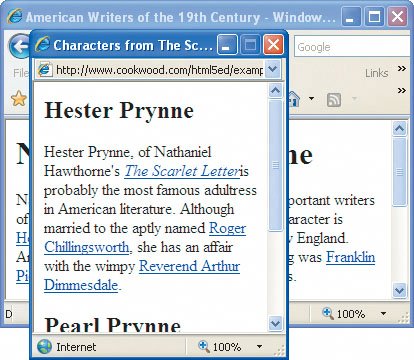
Task: Open the popup address bar dropdown
Action: [273, 70]
